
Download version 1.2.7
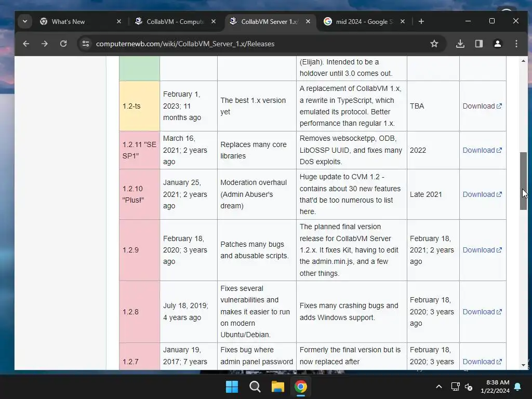pyautogui.click(x=482, y=362)
